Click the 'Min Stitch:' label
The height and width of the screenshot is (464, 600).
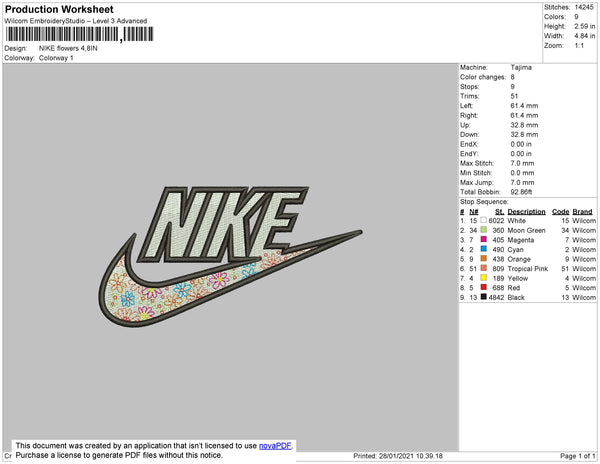(476, 173)
